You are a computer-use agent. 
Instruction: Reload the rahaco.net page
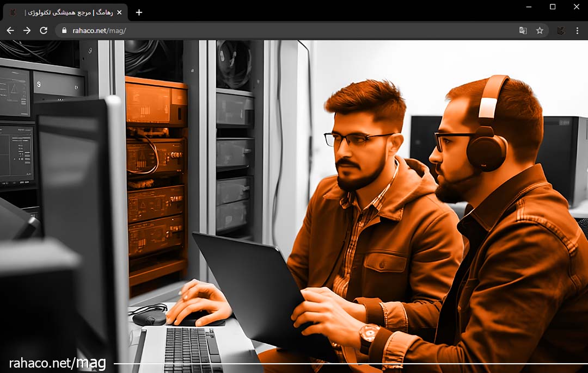click(44, 30)
